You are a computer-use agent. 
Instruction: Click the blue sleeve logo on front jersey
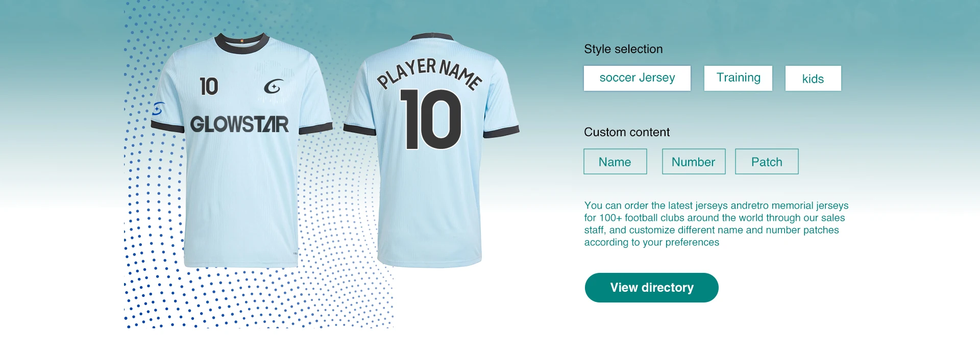tap(158, 109)
